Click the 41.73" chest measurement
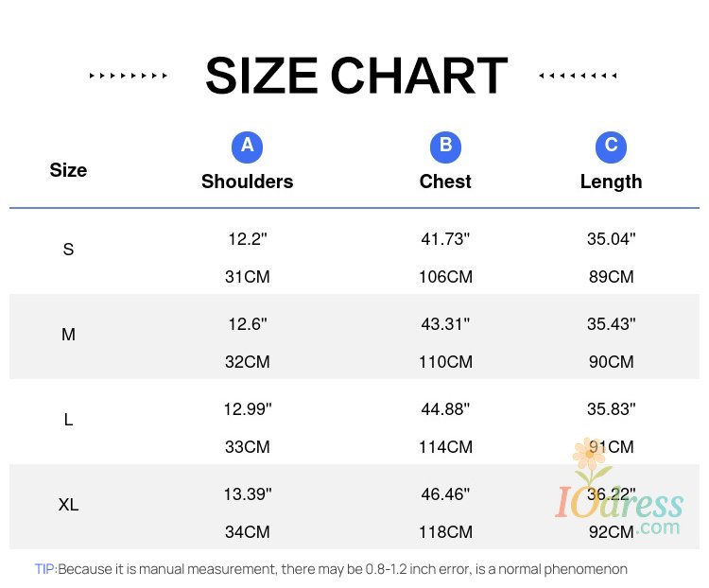 click(445, 239)
